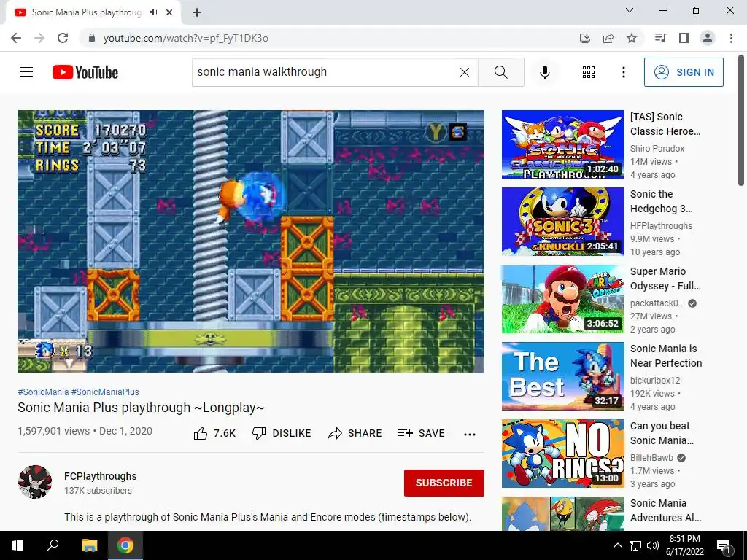Image resolution: width=747 pixels, height=560 pixels.
Task: Open Chrome media controls icon
Action: (x=660, y=38)
